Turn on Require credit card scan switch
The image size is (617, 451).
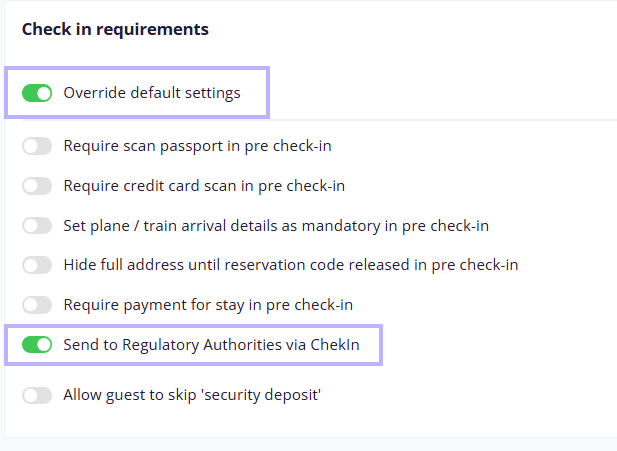coord(37,186)
